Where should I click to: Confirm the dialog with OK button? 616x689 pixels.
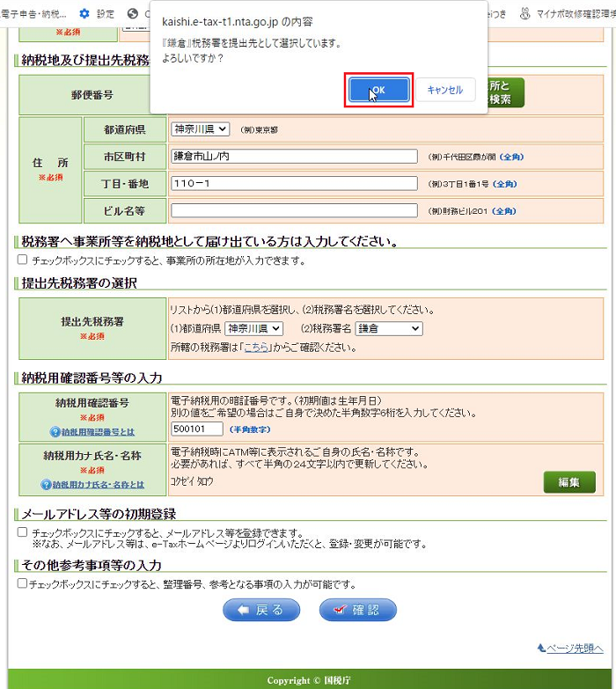pos(378,90)
